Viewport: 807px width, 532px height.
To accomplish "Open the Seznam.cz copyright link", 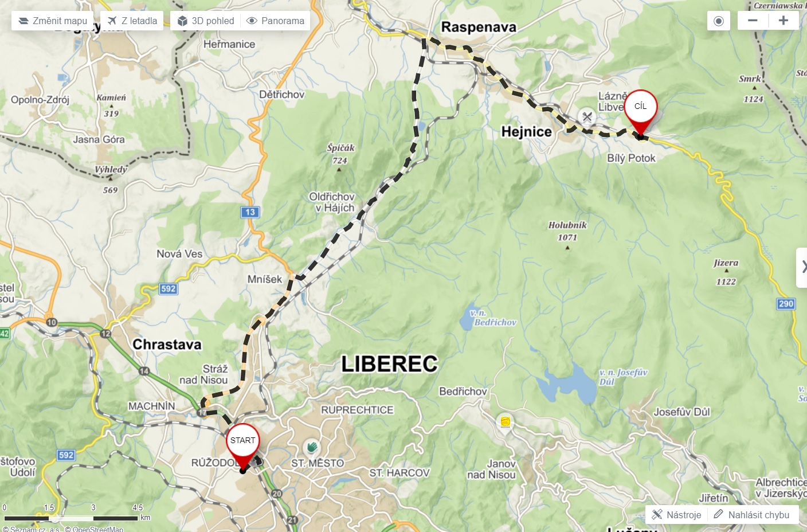I will (x=31, y=529).
